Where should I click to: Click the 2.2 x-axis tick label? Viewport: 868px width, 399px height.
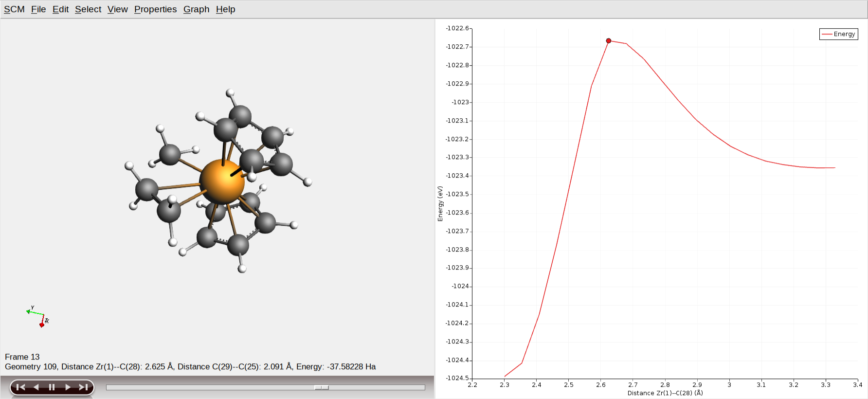(x=472, y=385)
